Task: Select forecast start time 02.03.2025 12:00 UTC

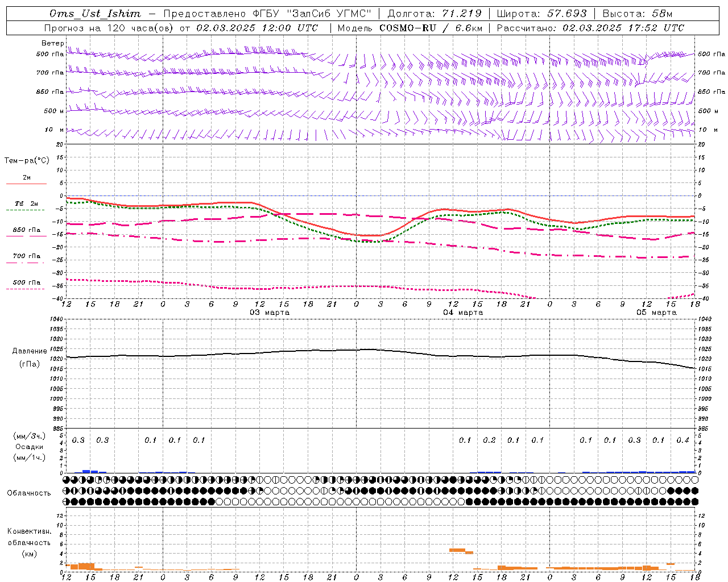Action: 257,28
